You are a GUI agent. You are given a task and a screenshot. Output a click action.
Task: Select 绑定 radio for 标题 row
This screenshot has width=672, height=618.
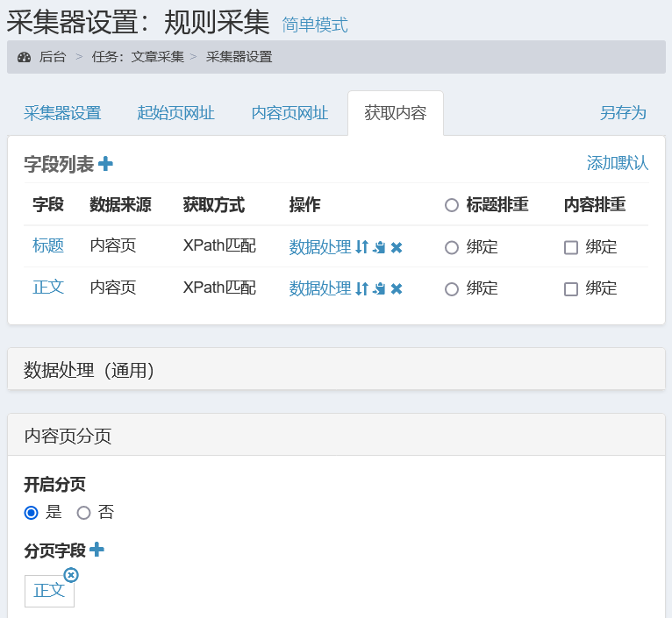pos(451,247)
